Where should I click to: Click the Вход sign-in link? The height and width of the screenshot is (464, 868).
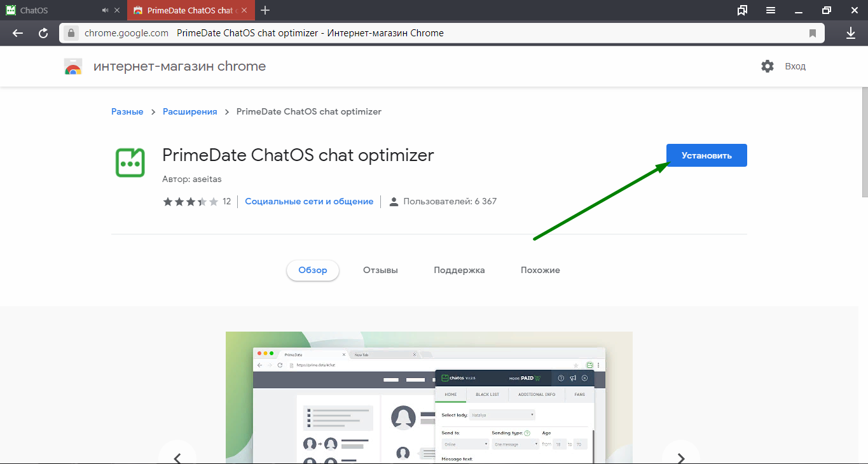coord(795,66)
